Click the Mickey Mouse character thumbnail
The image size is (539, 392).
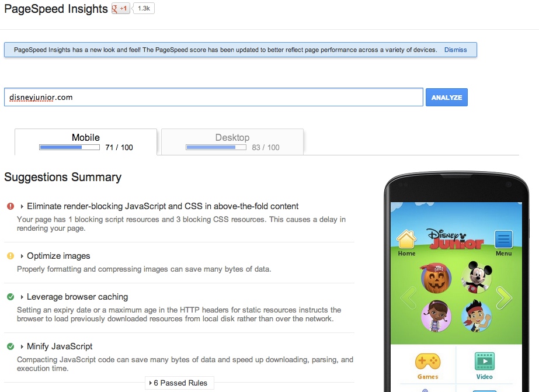[x=477, y=277]
